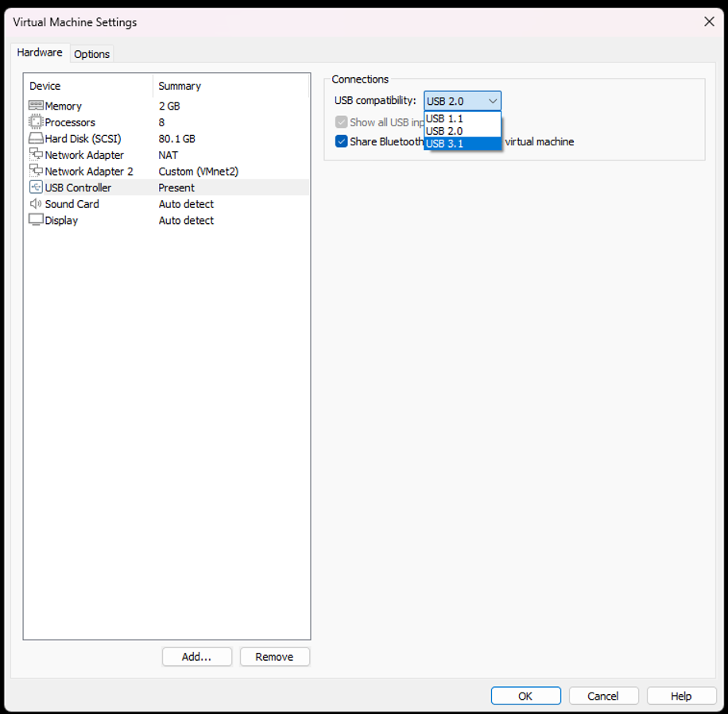Click the Network Adapter 2 icon
This screenshot has height=714, width=728.
pos(36,171)
